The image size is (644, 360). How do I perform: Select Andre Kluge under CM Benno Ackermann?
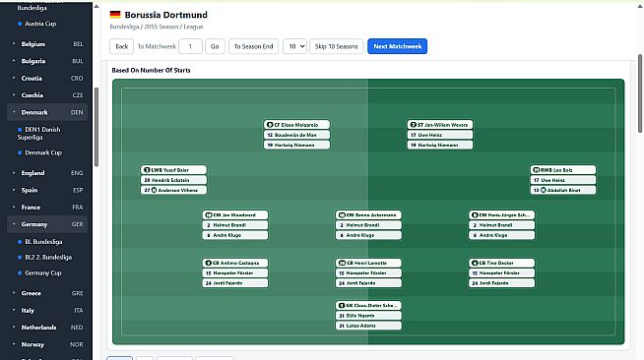[368, 235]
